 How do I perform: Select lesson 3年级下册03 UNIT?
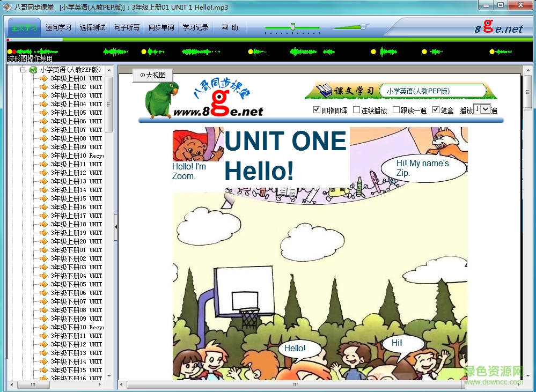click(x=76, y=267)
